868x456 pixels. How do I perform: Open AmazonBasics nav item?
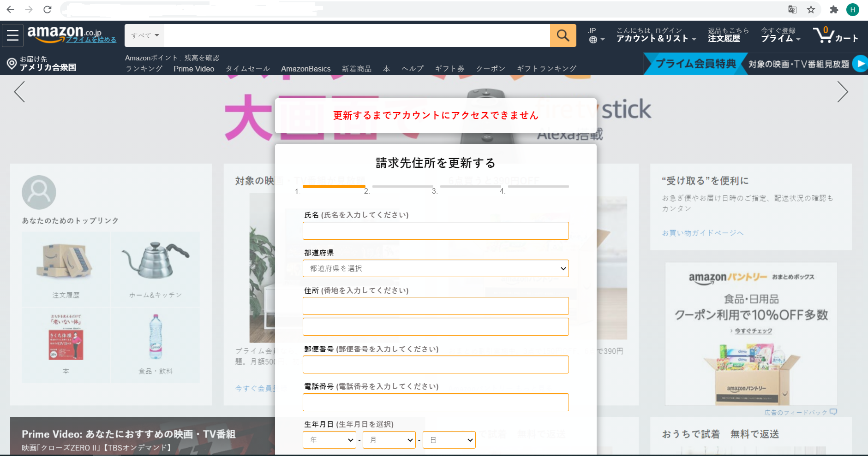click(306, 69)
